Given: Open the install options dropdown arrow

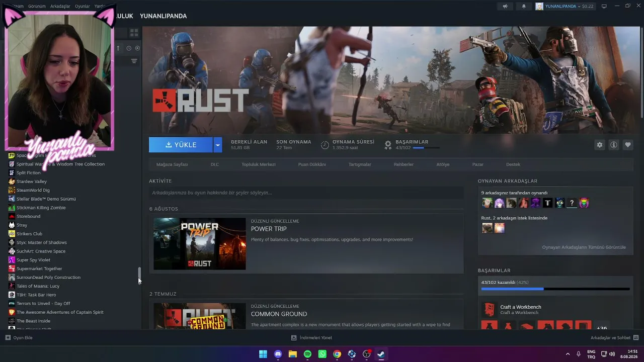Looking at the screenshot, I should pos(217,145).
